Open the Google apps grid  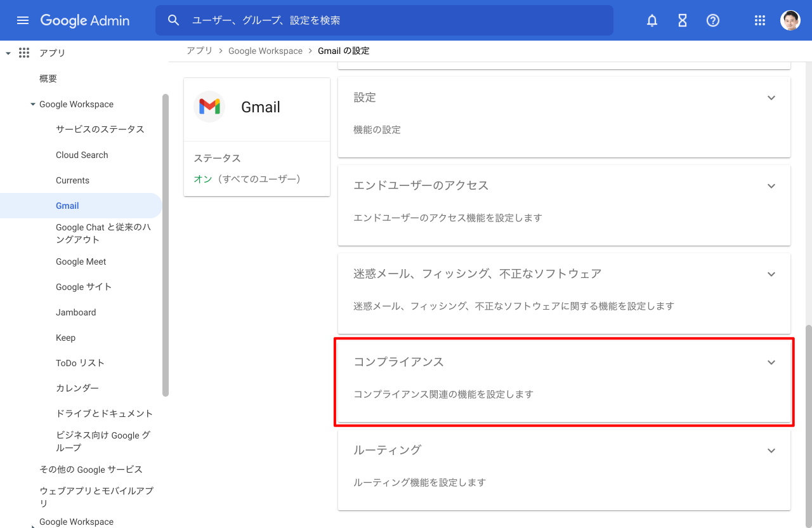(760, 20)
